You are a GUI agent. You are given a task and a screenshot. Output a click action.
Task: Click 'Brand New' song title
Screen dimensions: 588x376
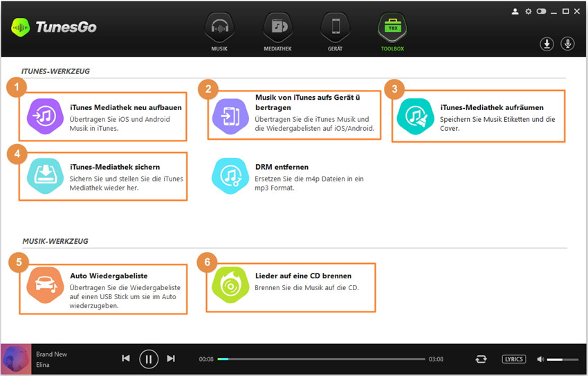51,355
